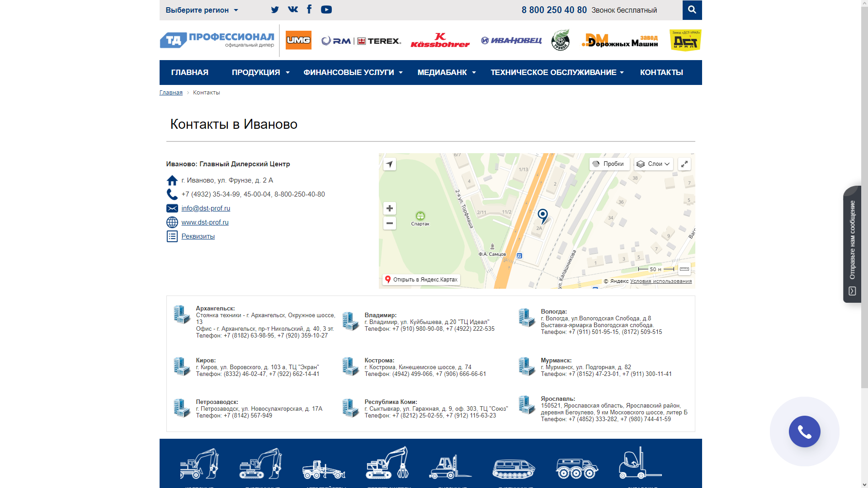
Task: Click the Архангельск office building icon
Action: 182,314
